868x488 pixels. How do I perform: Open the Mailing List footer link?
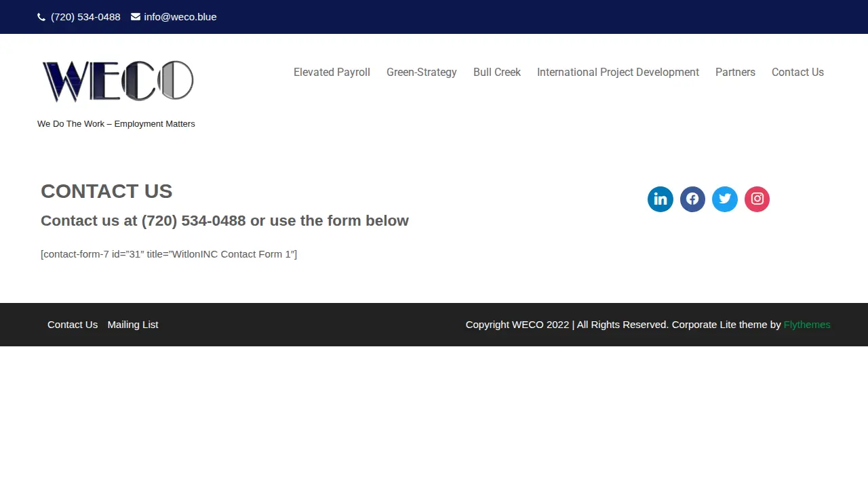pos(133,325)
